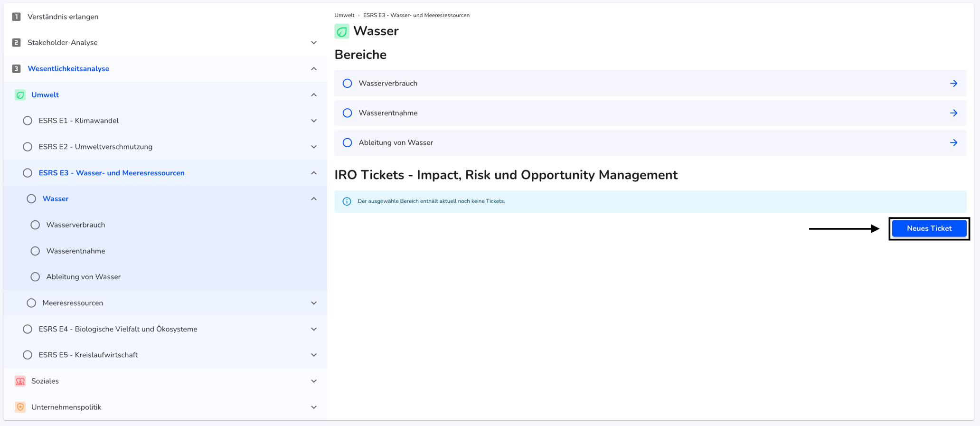980x426 pixels.
Task: Open Ableitung von Wasser via its arrow icon
Action: click(x=953, y=142)
